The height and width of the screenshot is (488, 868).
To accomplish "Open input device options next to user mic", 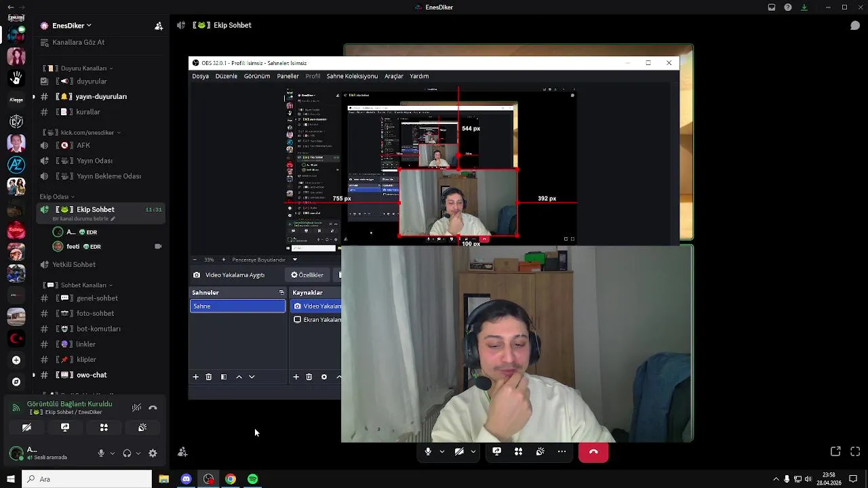I will point(113,453).
